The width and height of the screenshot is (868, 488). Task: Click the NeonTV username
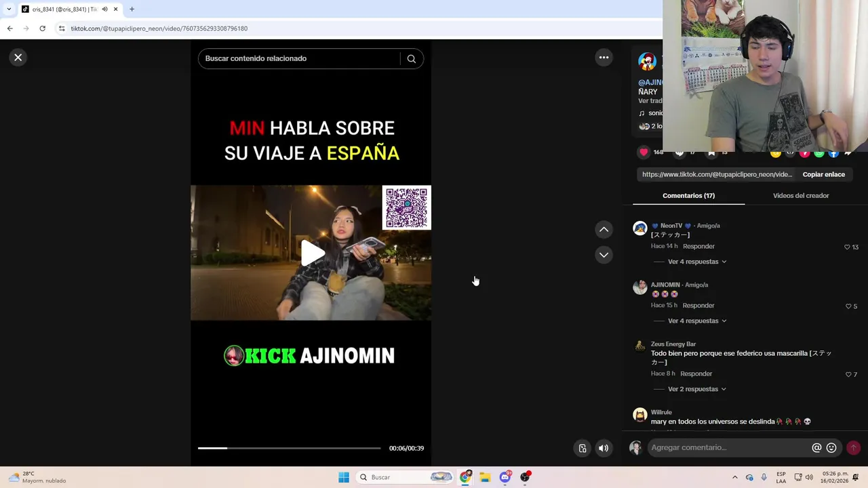671,226
